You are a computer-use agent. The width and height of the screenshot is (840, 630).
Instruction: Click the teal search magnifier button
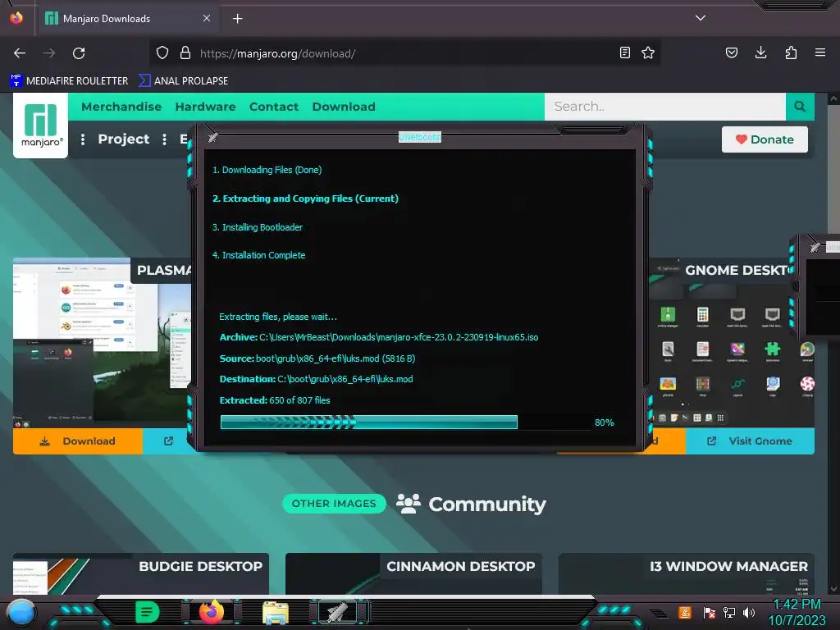(800, 107)
